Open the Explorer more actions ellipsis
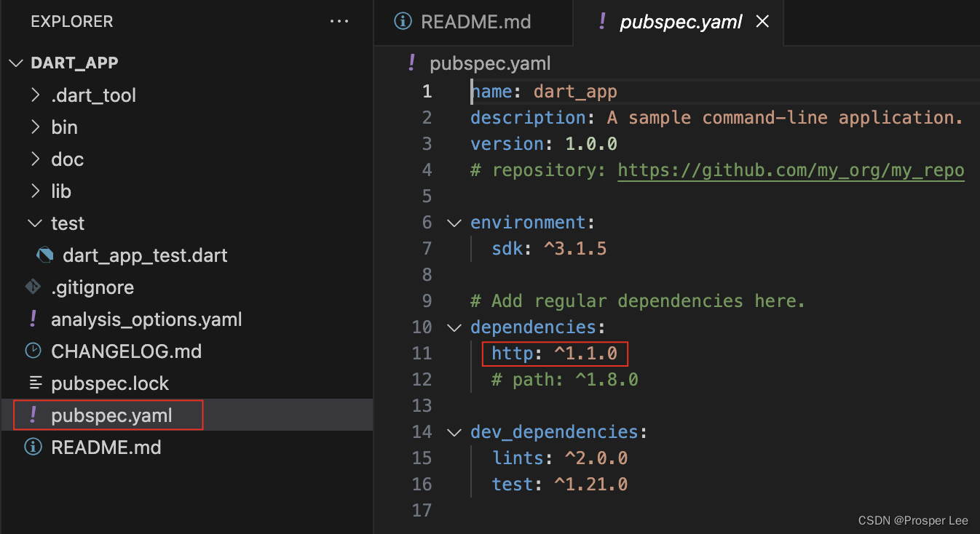The height and width of the screenshot is (534, 980). click(x=339, y=22)
